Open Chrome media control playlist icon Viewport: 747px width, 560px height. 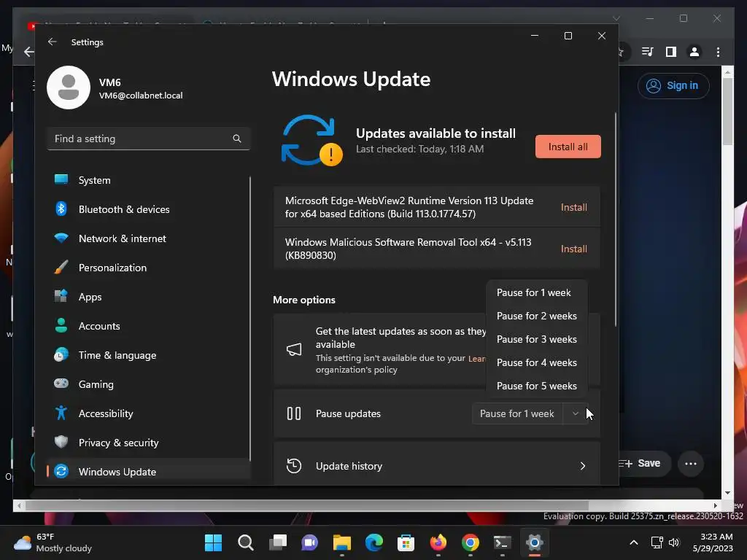[x=647, y=52]
